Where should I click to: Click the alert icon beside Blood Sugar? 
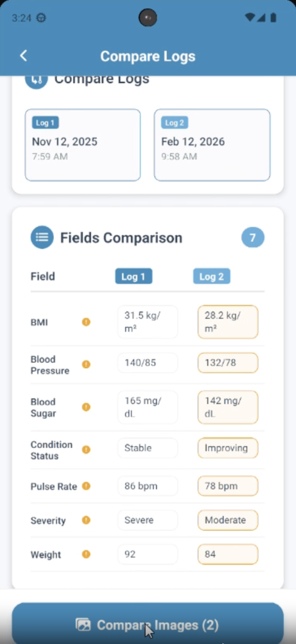coord(86,407)
